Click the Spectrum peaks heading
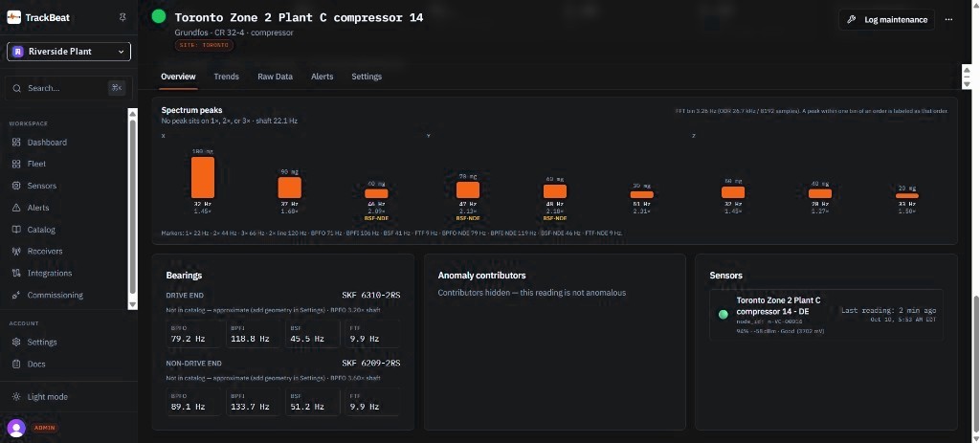The height and width of the screenshot is (443, 980). click(191, 110)
